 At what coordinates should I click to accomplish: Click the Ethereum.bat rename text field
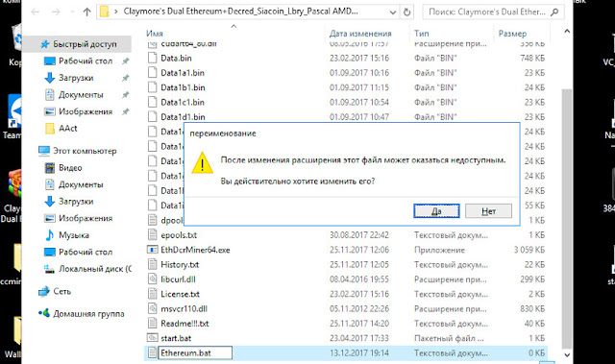(195, 352)
